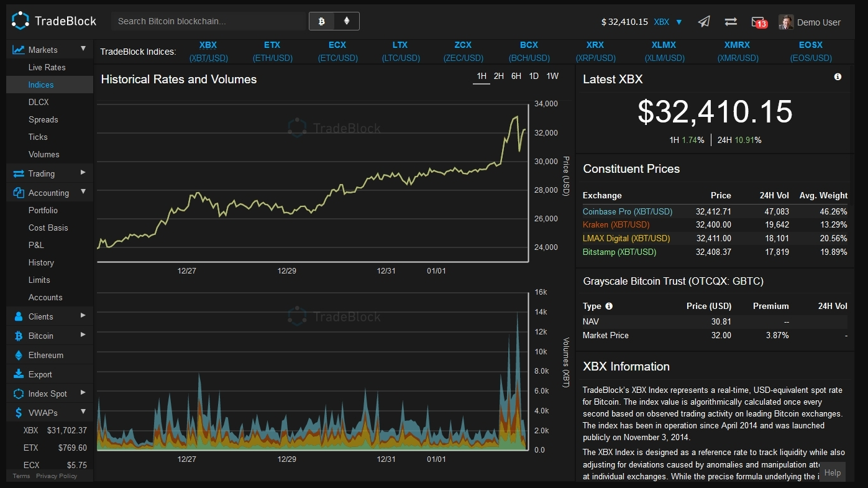
Task: Select the ETX (ETH/USD) index
Action: click(x=272, y=51)
